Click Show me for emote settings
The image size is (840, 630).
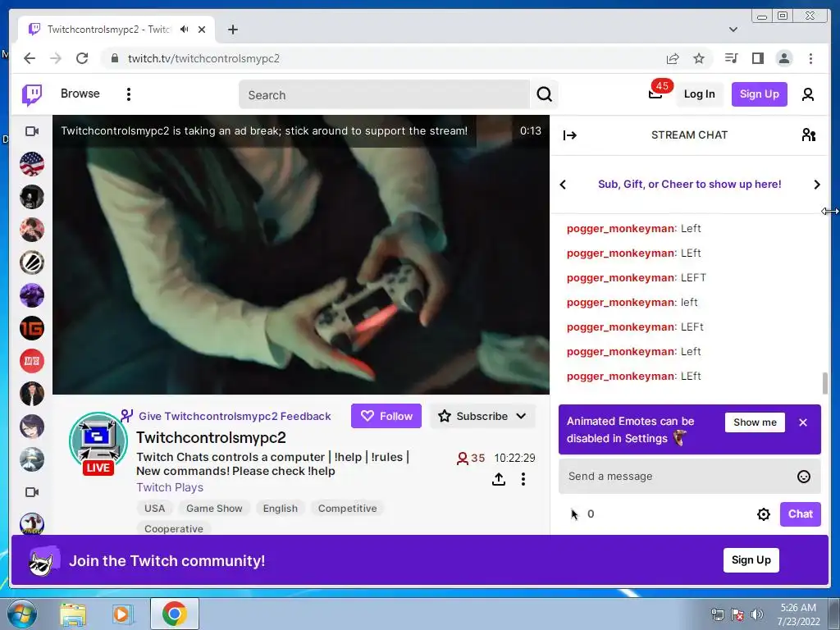[x=755, y=422]
